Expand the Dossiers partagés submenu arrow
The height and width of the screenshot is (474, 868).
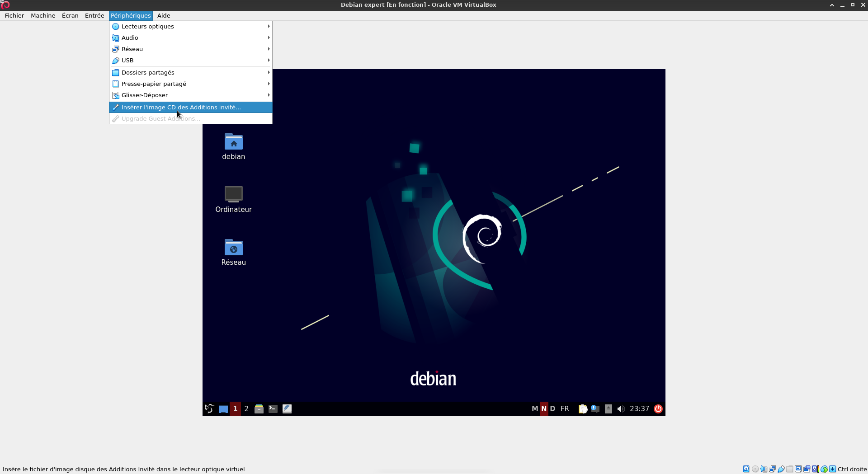pos(269,72)
